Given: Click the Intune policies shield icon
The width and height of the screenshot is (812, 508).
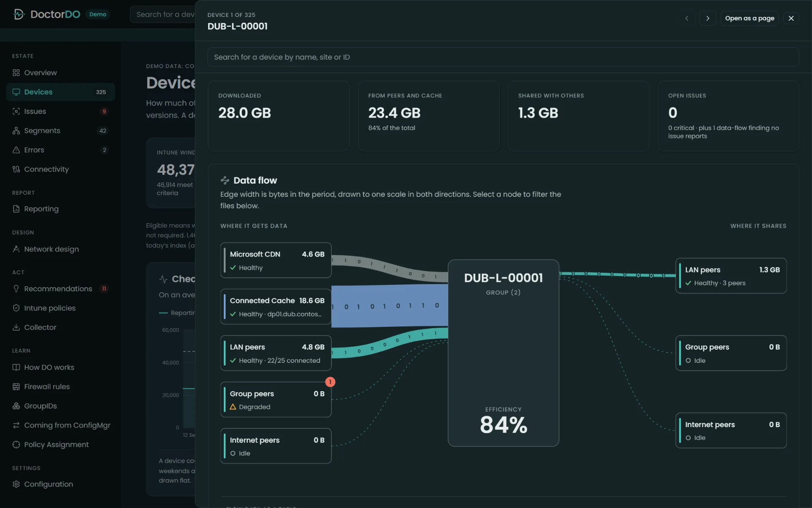Looking at the screenshot, I should [16, 308].
